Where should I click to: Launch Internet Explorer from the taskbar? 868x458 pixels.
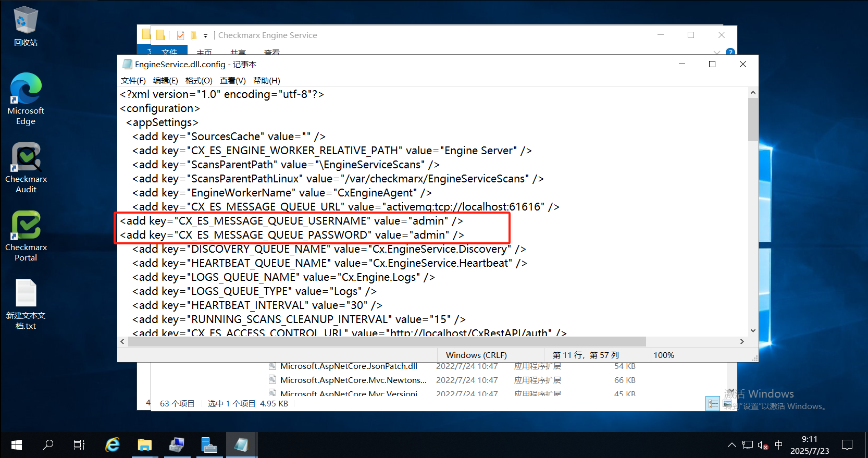(113, 445)
